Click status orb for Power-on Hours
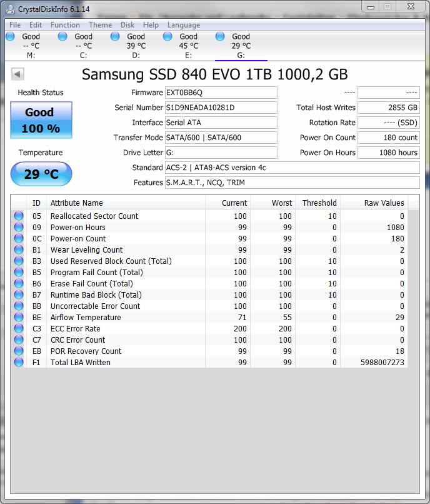 19,227
